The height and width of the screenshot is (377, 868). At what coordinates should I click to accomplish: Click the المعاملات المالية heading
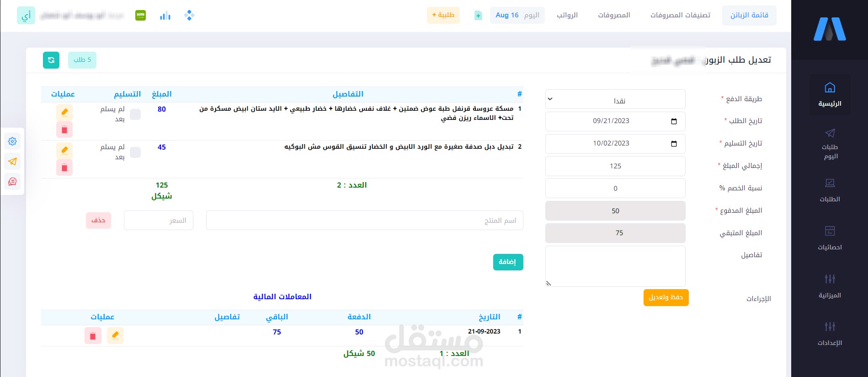(x=282, y=296)
